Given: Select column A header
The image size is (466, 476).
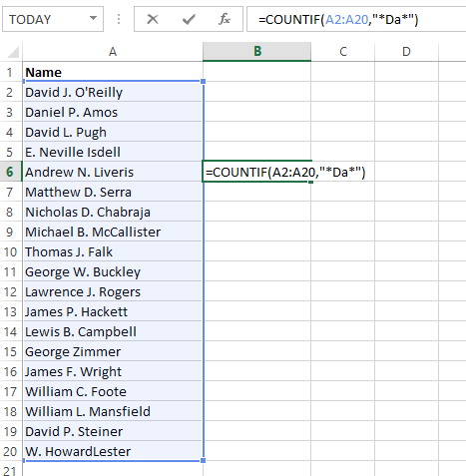Looking at the screenshot, I should click(x=113, y=52).
